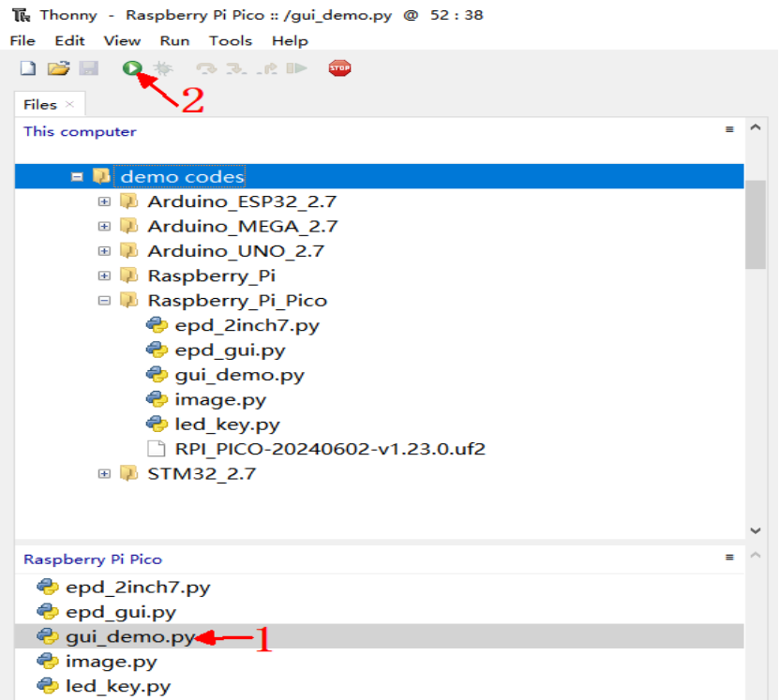The width and height of the screenshot is (779, 700).
Task: Select RPI_PICO-20240602-v1.23.0.uf2 file
Action: [329, 449]
